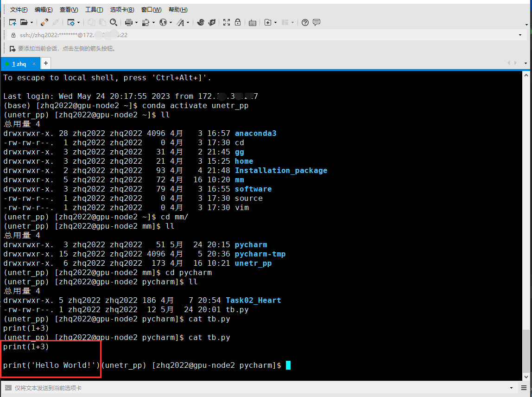Click the 'Task02_Heart' directory name
The image size is (532, 397).
(x=253, y=300)
